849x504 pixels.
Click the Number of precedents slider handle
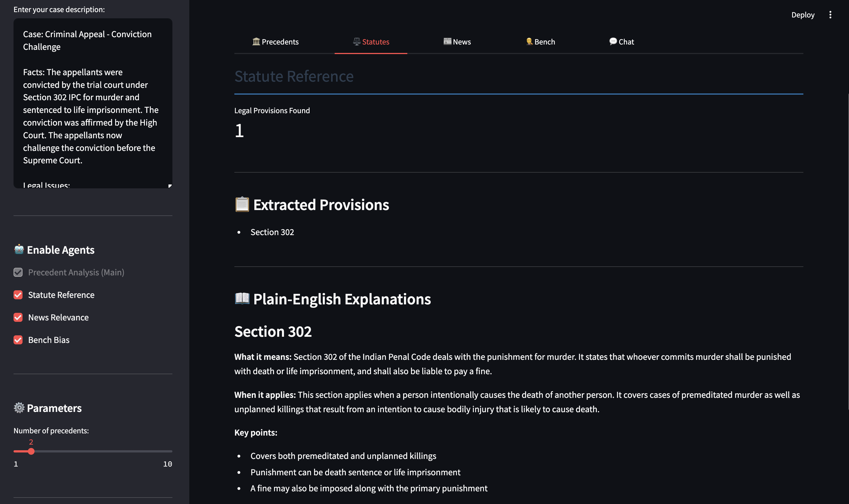tap(31, 451)
